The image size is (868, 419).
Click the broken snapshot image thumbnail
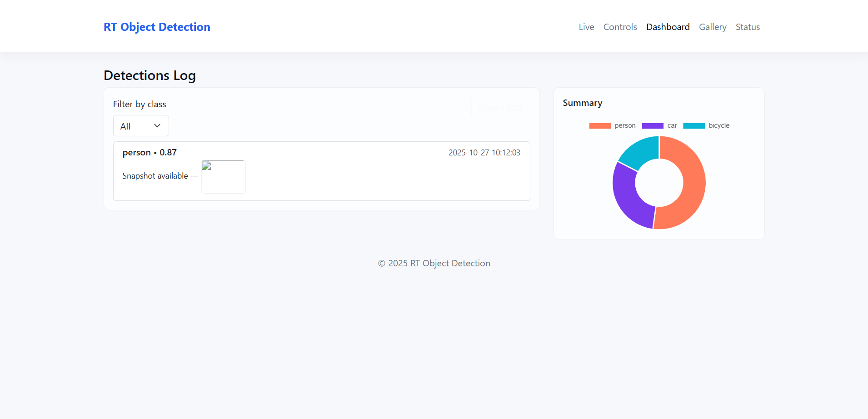(223, 176)
